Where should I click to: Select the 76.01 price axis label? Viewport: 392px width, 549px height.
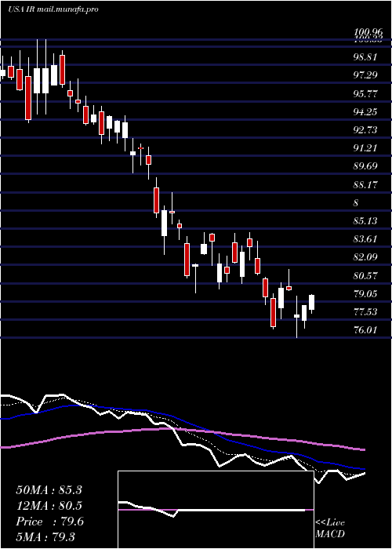[365, 330]
